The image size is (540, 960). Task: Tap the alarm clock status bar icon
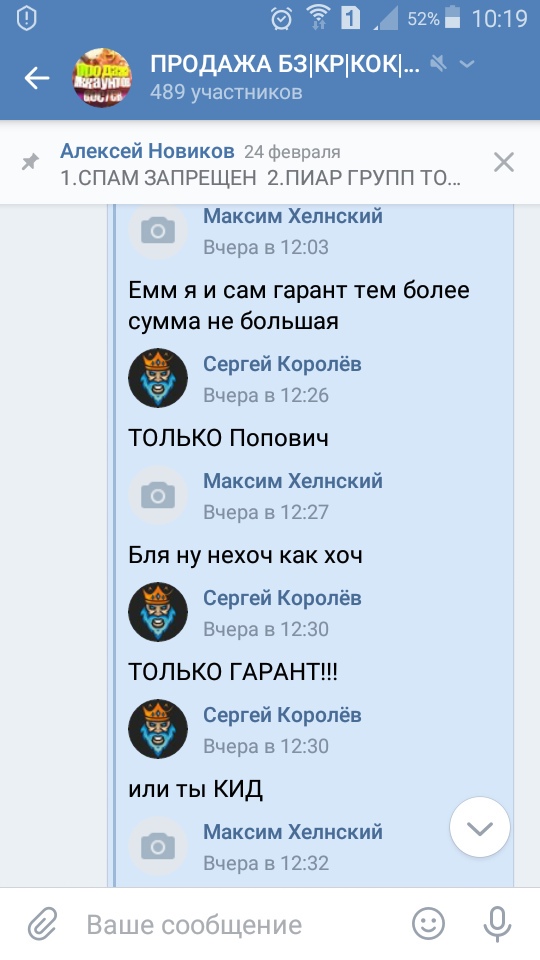(282, 19)
